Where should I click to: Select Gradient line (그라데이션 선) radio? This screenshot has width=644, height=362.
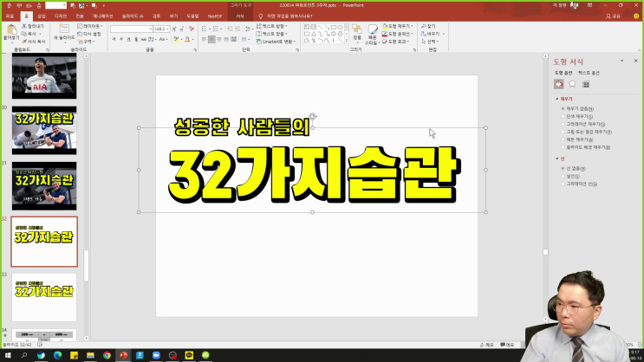pos(563,184)
